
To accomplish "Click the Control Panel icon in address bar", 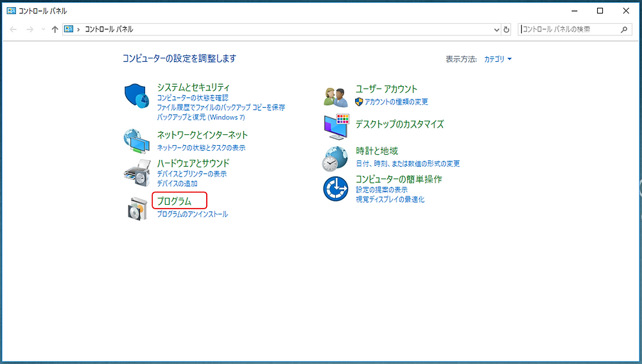I will (69, 29).
